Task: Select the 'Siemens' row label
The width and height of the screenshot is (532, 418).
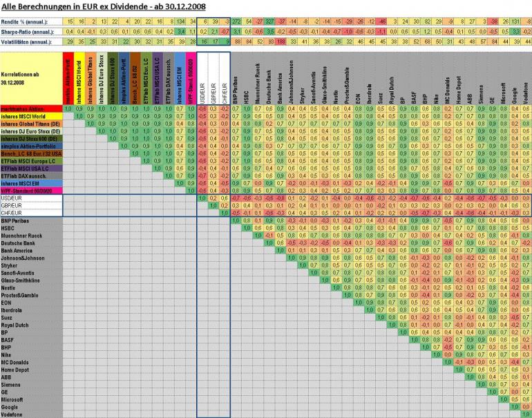Action: point(32,385)
